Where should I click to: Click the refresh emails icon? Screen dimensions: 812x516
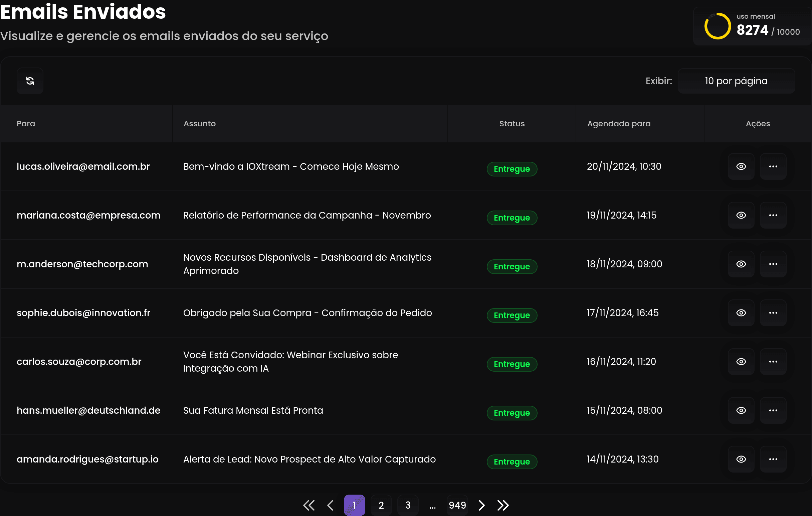click(30, 81)
